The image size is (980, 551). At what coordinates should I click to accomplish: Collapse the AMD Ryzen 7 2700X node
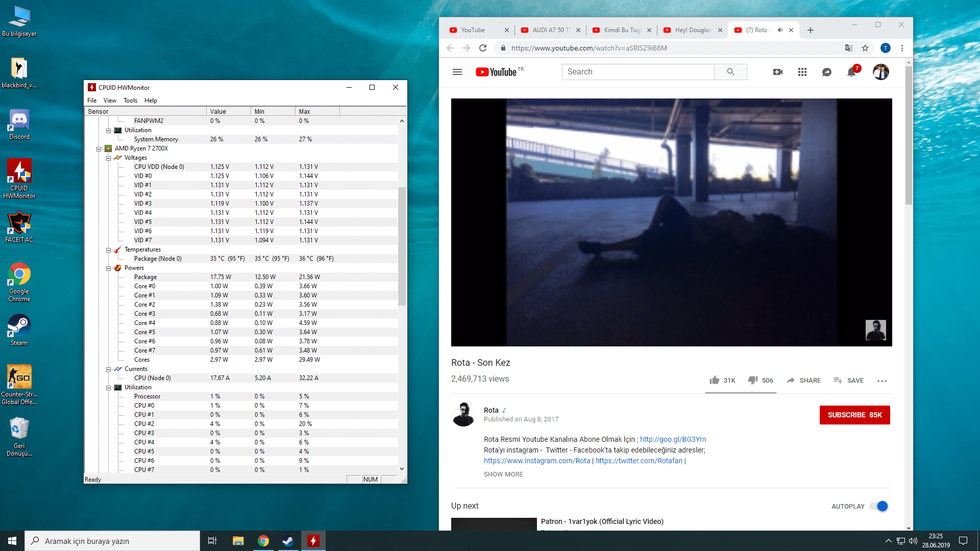tap(99, 149)
